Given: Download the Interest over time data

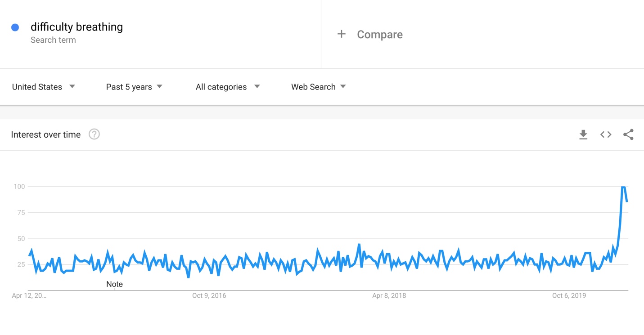Looking at the screenshot, I should tap(583, 134).
